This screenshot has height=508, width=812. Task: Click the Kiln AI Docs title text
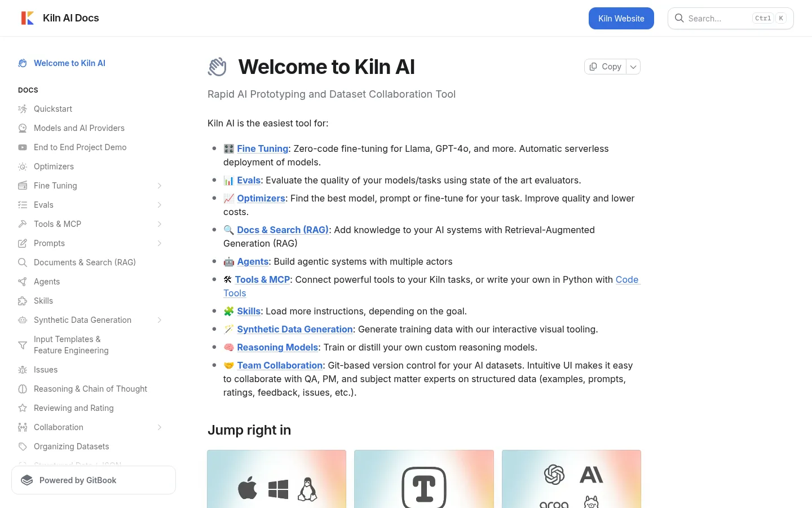(71, 18)
